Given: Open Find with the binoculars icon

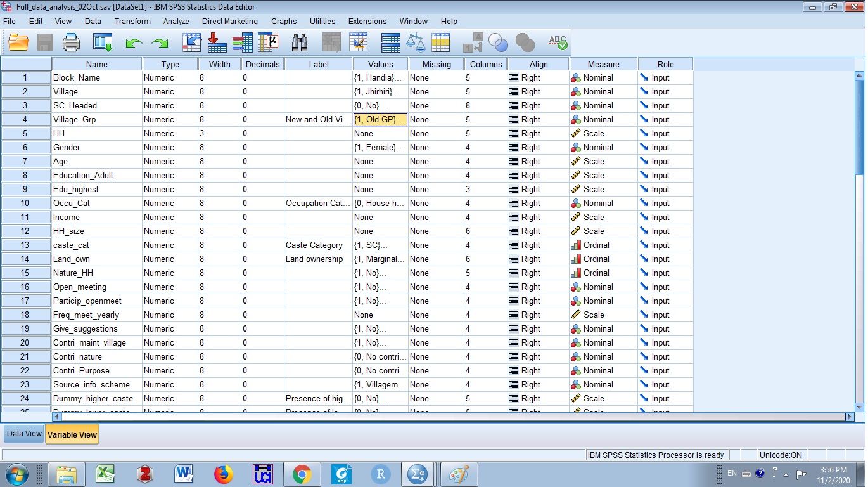Looking at the screenshot, I should click(299, 43).
